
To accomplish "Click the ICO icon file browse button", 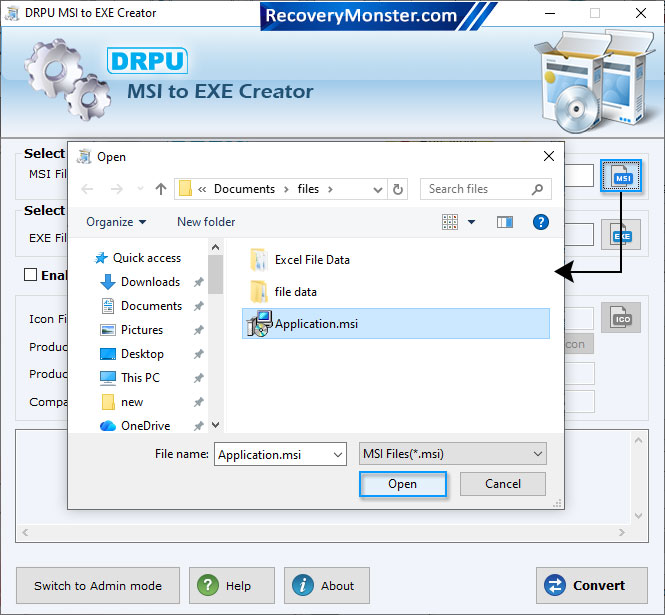I will tap(621, 318).
